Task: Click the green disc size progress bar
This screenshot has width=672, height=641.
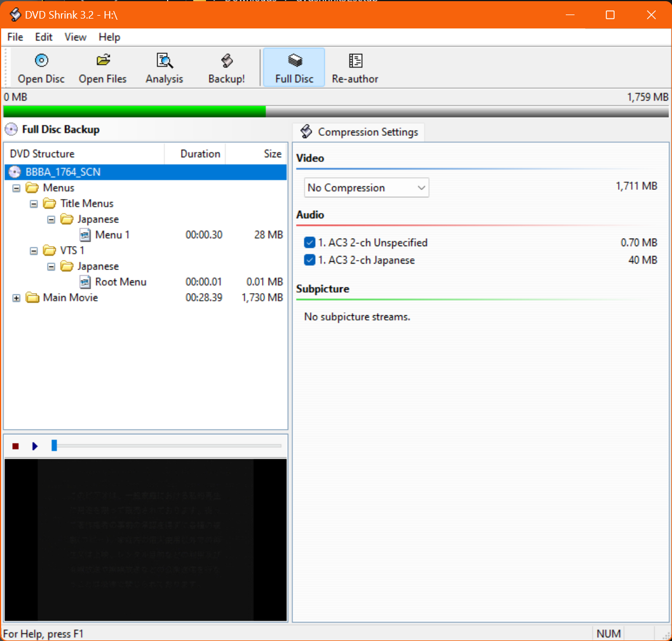Action: 135,111
